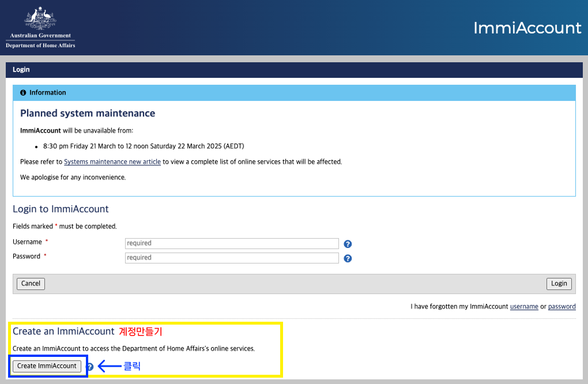Image resolution: width=588 pixels, height=384 pixels.
Task: Open forgotten username link
Action: click(x=524, y=306)
